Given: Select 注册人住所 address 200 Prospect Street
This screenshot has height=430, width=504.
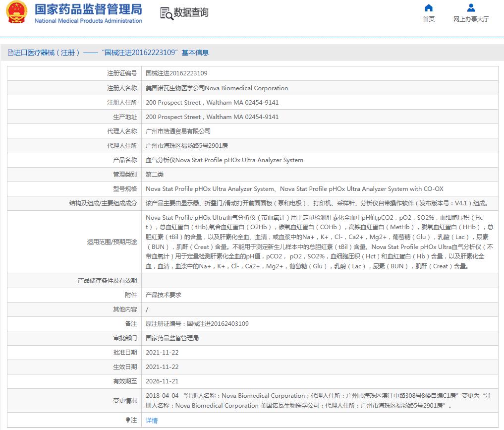Looking at the screenshot, I should coord(212,102).
